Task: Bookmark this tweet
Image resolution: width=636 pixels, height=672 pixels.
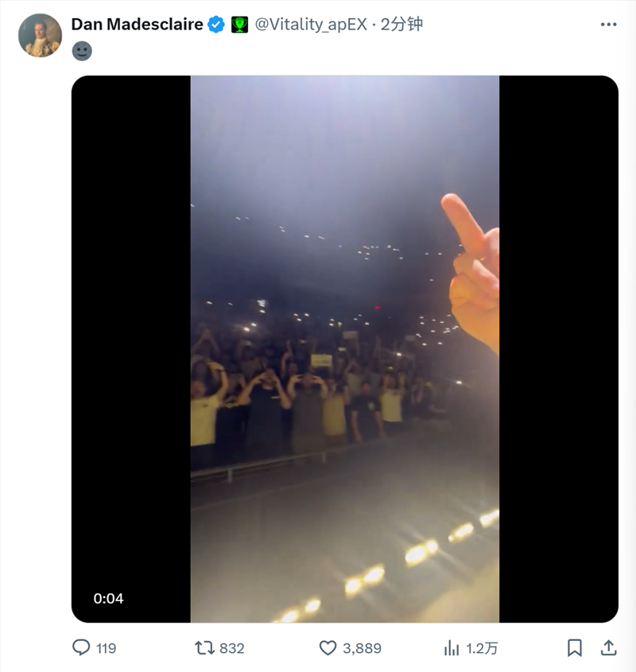Action: click(575, 647)
